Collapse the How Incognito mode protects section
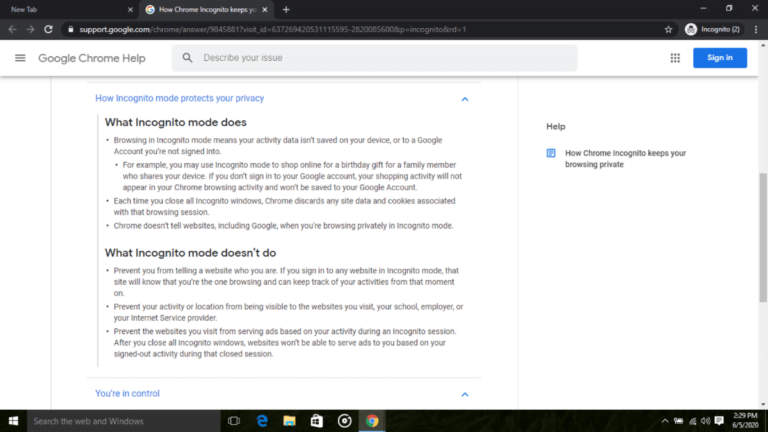 tap(465, 99)
